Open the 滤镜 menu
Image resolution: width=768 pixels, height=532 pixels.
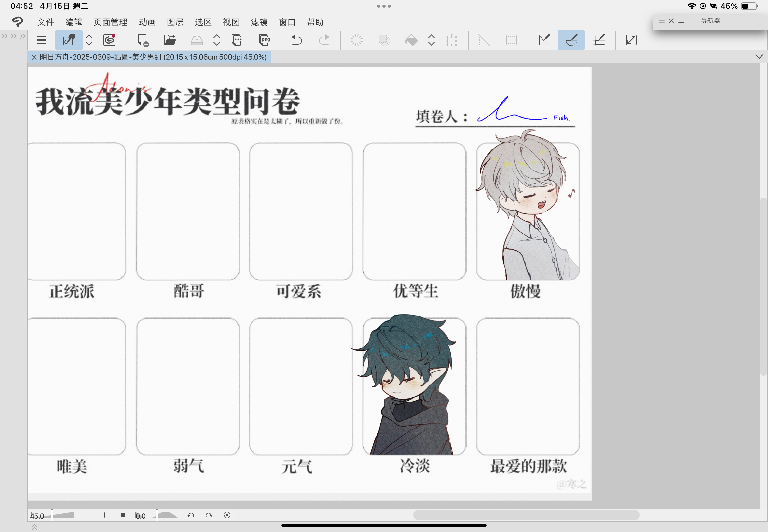(x=259, y=22)
